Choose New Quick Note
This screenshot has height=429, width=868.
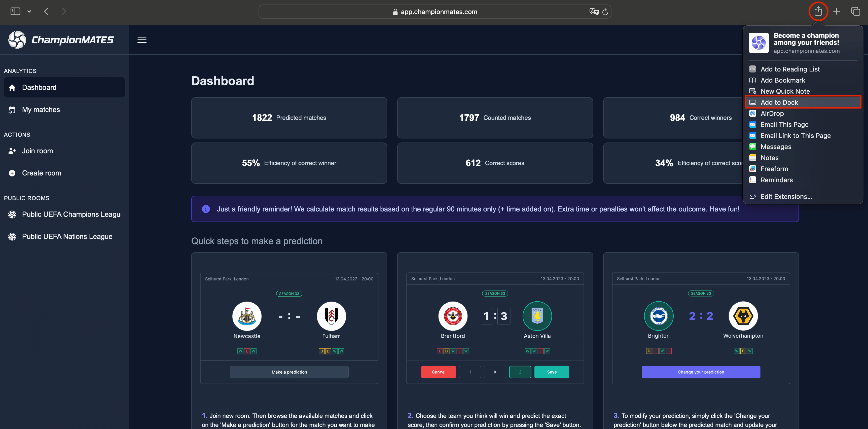(803, 91)
